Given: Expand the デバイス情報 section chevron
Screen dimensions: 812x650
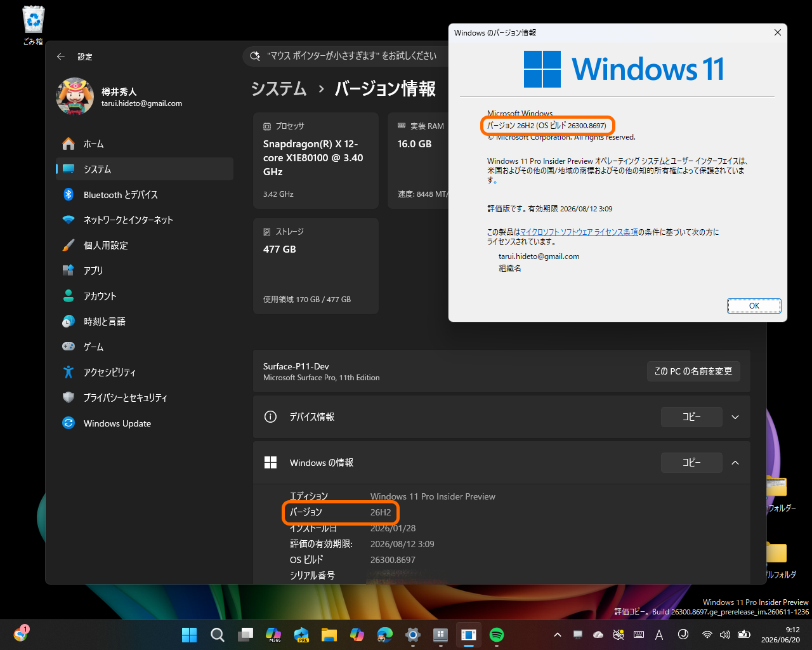Looking at the screenshot, I should click(735, 417).
